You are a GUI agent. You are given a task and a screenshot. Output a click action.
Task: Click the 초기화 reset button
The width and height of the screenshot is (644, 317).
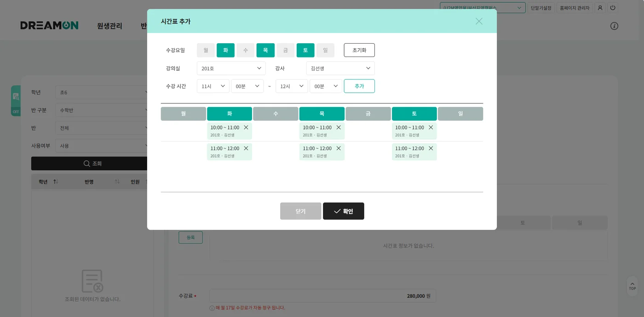point(359,50)
